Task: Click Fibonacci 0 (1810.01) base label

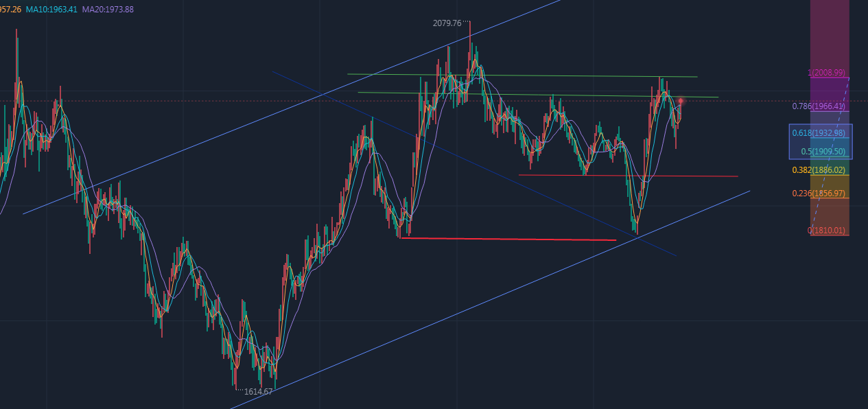Action: [x=827, y=231]
